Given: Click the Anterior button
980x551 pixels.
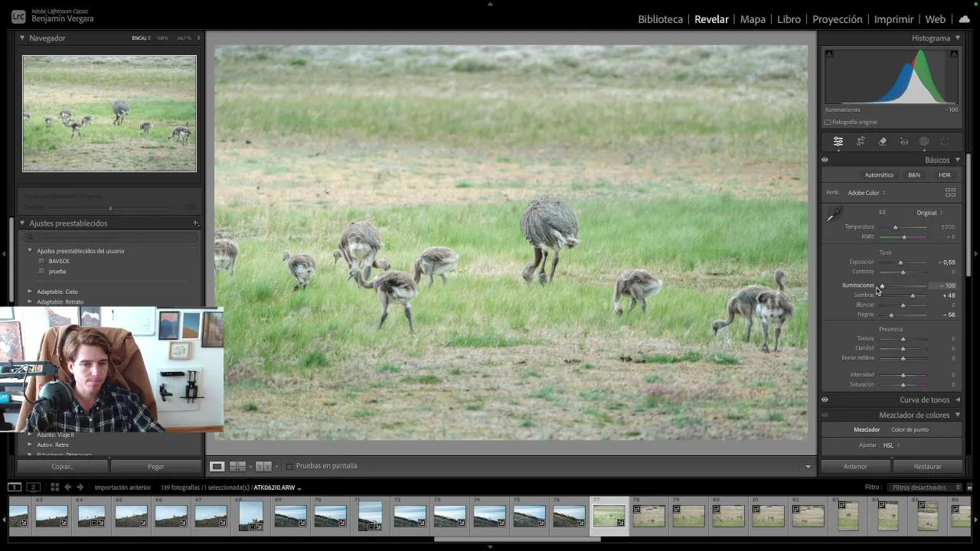Looking at the screenshot, I should [x=855, y=466].
